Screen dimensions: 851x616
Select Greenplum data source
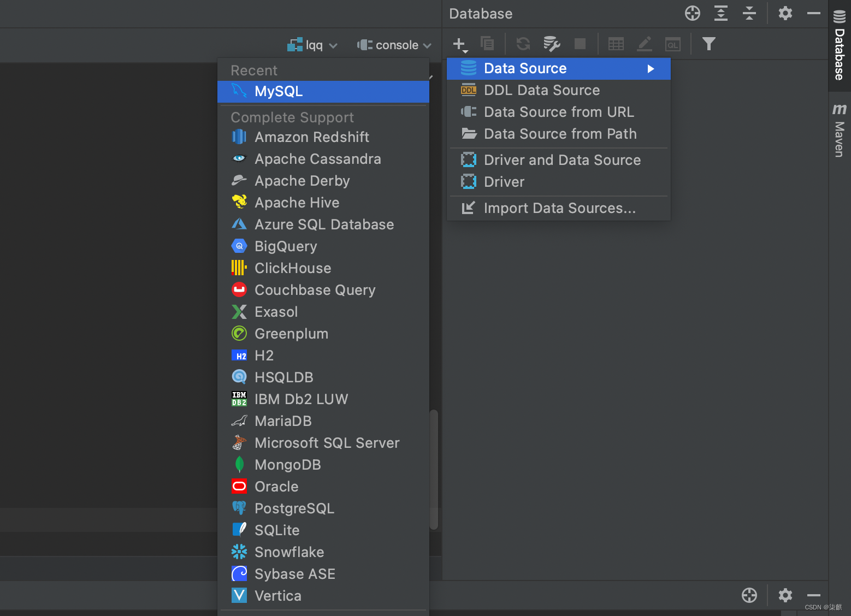tap(323, 334)
